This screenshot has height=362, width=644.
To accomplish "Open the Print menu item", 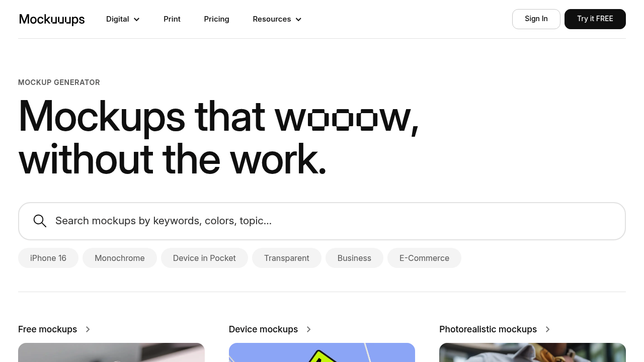I will [x=172, y=19].
